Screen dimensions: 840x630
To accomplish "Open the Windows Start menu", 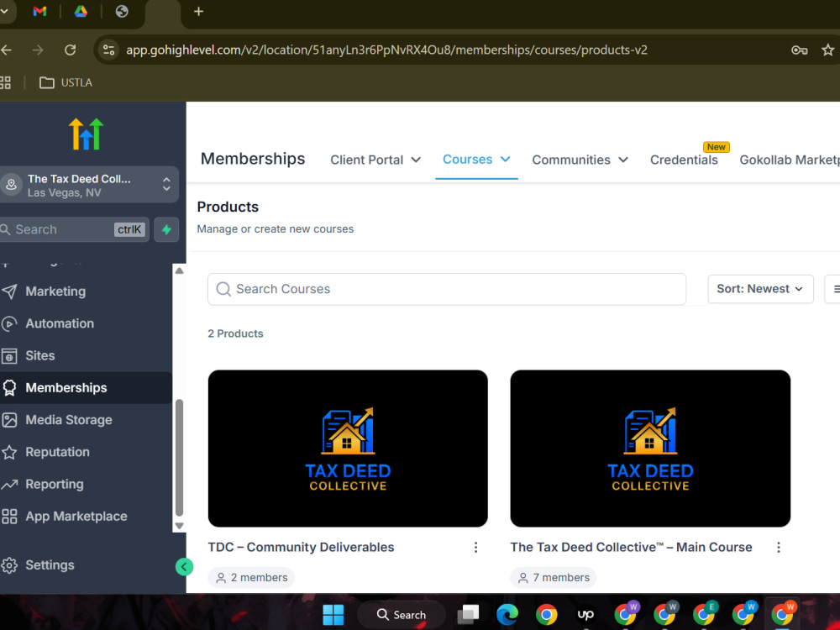I will pyautogui.click(x=333, y=615).
